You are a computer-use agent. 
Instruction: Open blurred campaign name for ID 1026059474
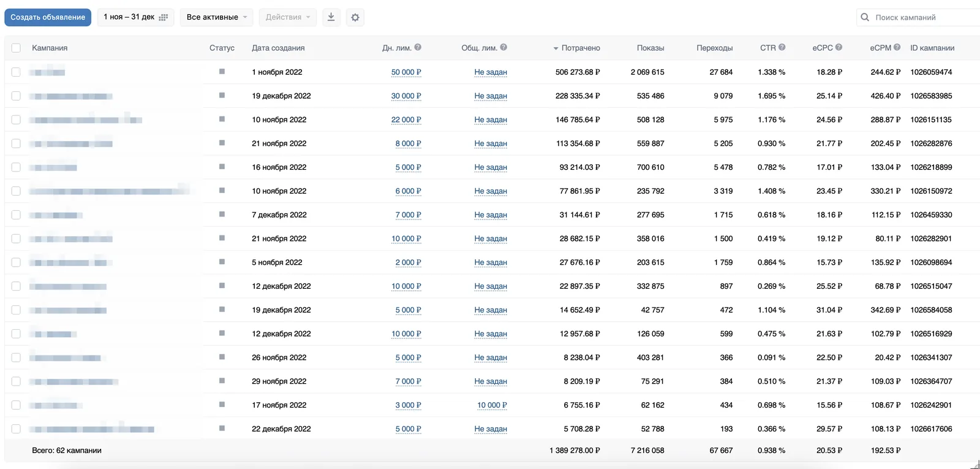48,72
